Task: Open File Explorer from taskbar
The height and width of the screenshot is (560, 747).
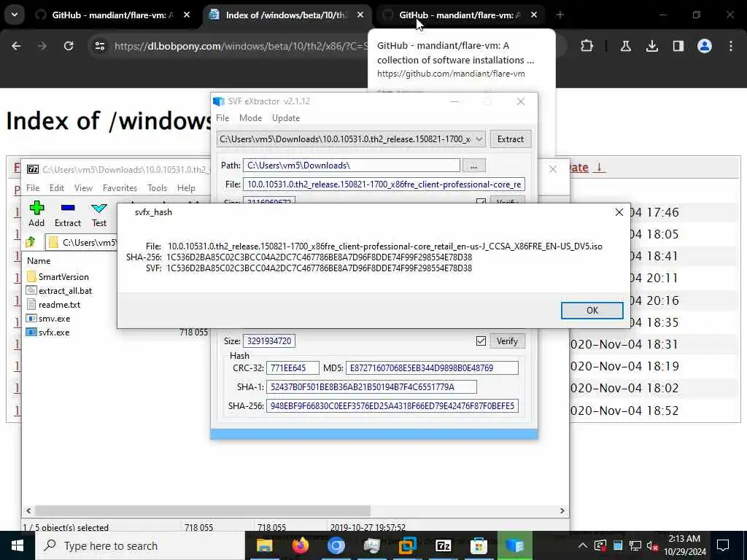Action: (265, 545)
